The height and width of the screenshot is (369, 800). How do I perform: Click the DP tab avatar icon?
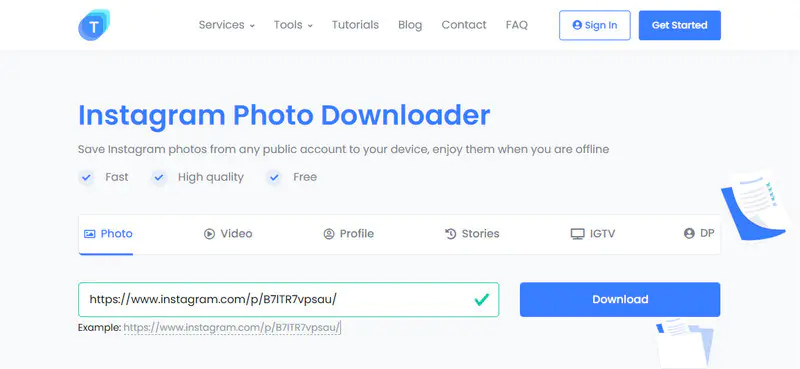coord(689,233)
